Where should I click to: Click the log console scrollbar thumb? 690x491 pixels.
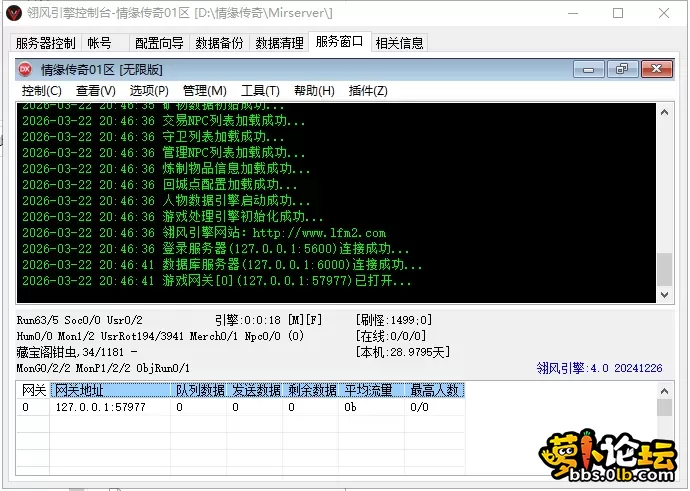click(664, 269)
